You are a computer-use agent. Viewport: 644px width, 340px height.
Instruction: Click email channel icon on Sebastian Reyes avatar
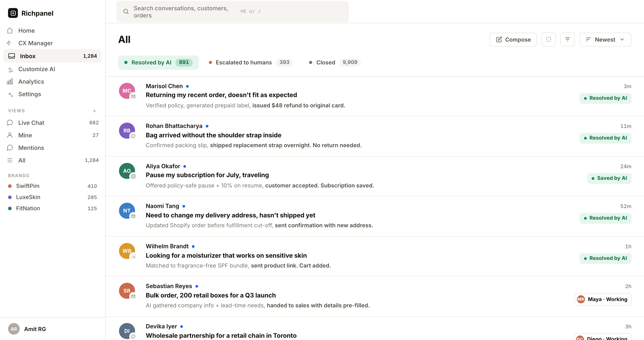point(133,296)
